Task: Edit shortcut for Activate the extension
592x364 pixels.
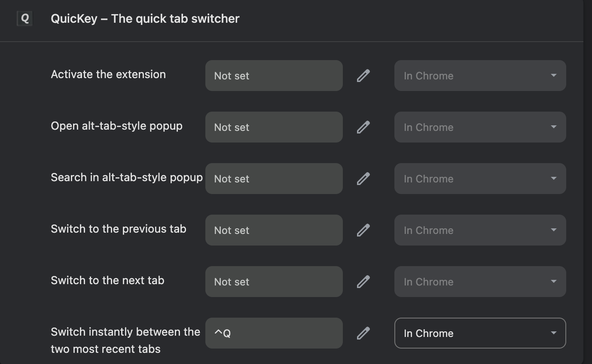Action: (363, 76)
